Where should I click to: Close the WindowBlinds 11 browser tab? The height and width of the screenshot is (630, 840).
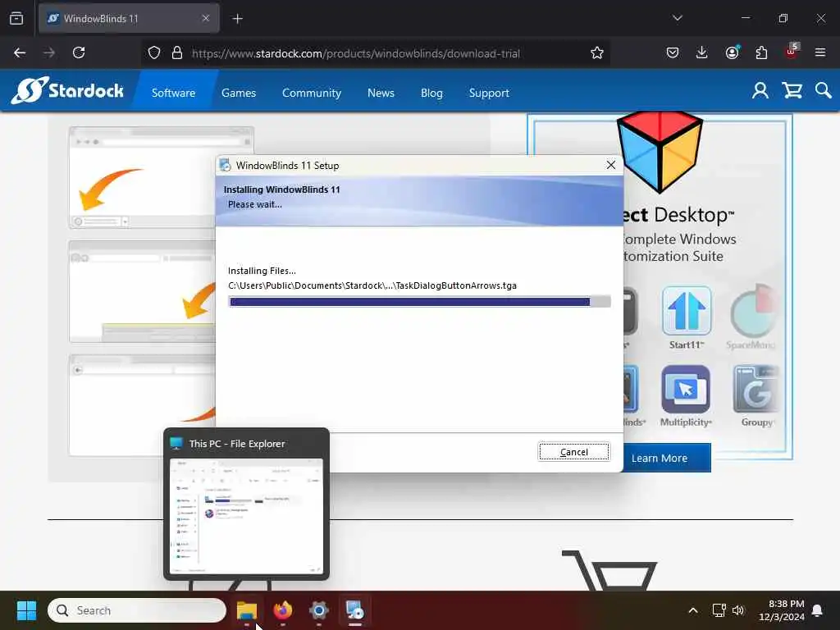pos(206,18)
